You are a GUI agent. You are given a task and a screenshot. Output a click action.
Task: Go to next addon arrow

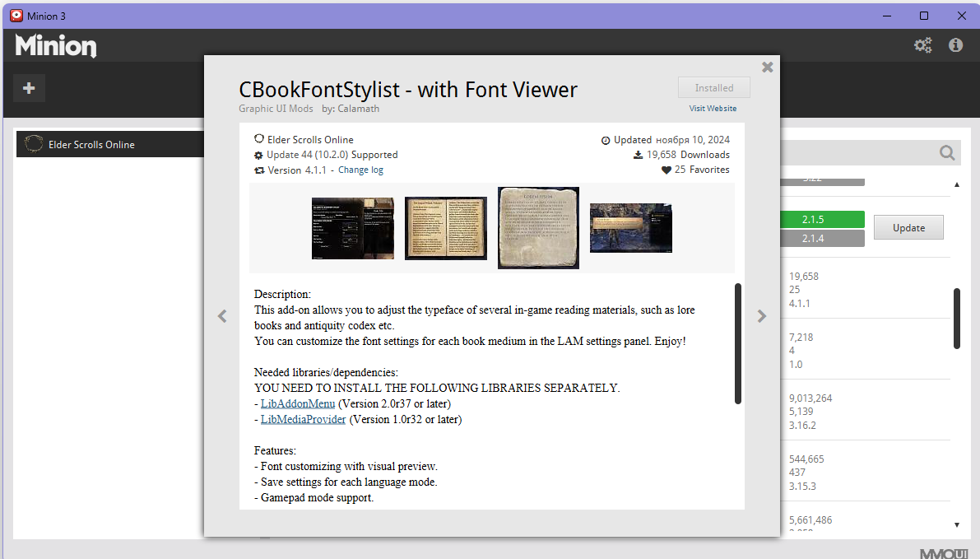click(x=761, y=316)
